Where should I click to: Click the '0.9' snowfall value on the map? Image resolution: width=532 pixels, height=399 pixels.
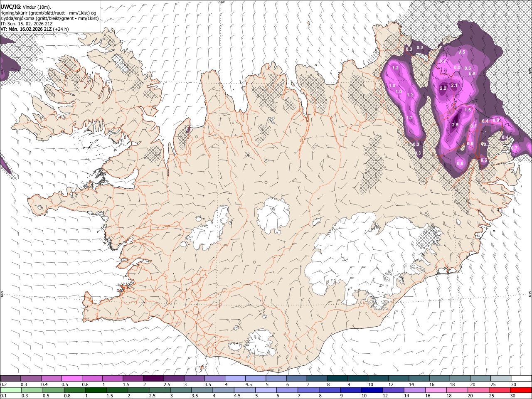[x=496, y=120]
